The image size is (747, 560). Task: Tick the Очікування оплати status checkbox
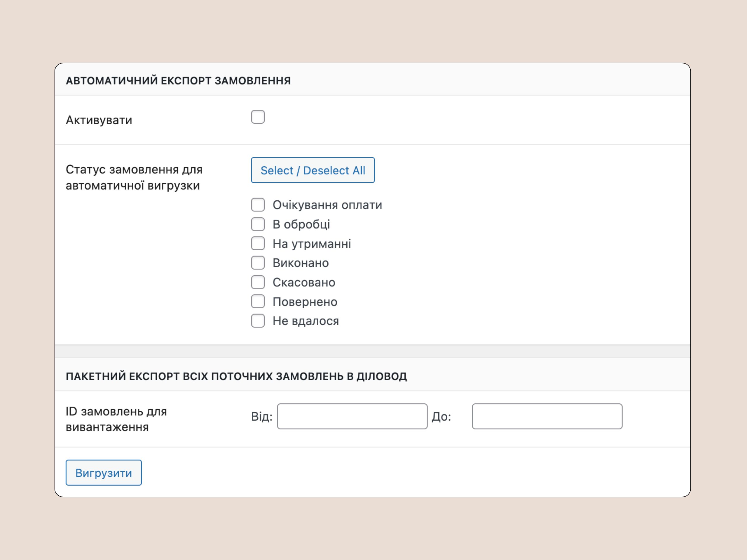258,205
